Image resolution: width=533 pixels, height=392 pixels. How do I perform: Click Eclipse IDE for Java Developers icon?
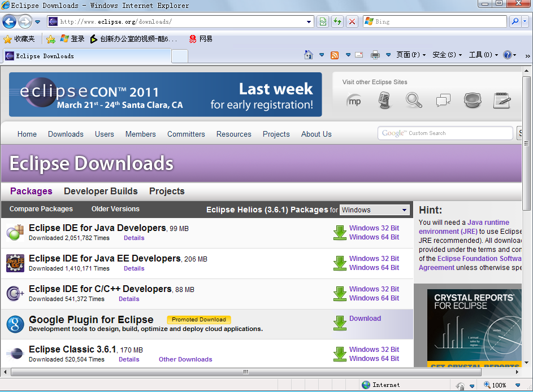point(15,232)
